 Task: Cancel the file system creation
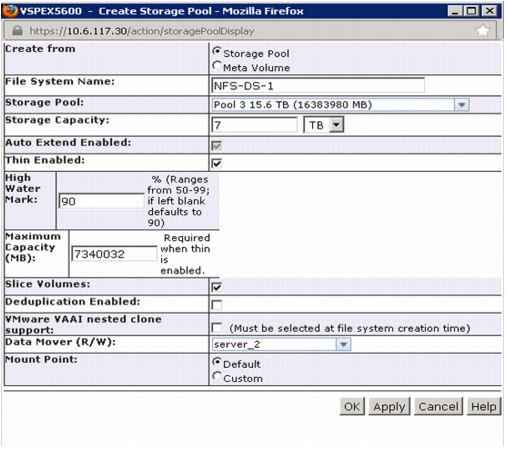[x=438, y=406]
